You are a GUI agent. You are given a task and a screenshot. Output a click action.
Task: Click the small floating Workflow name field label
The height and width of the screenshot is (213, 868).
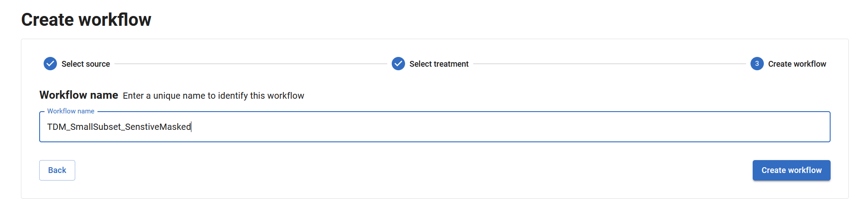coord(71,111)
